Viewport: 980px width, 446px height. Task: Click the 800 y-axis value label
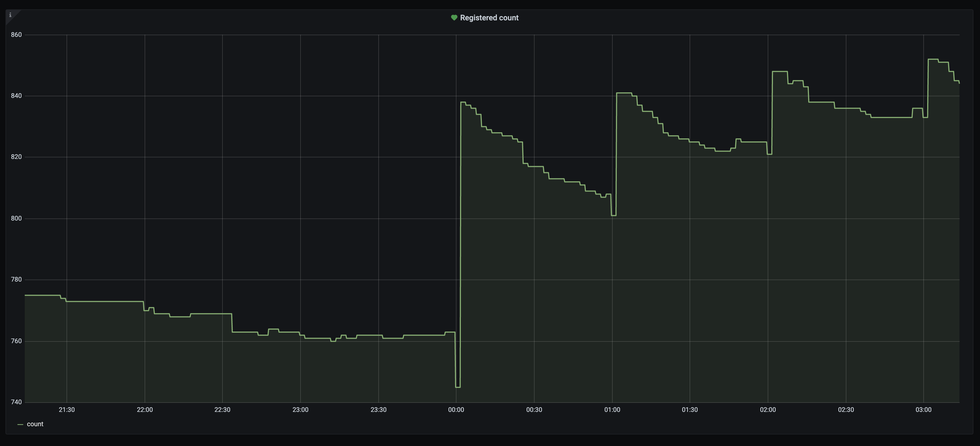(x=16, y=218)
